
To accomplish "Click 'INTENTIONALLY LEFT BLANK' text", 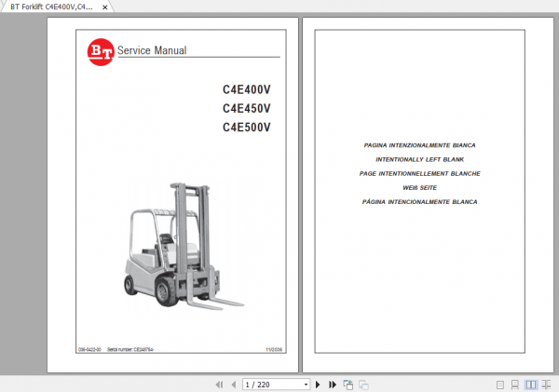I will tap(420, 159).
